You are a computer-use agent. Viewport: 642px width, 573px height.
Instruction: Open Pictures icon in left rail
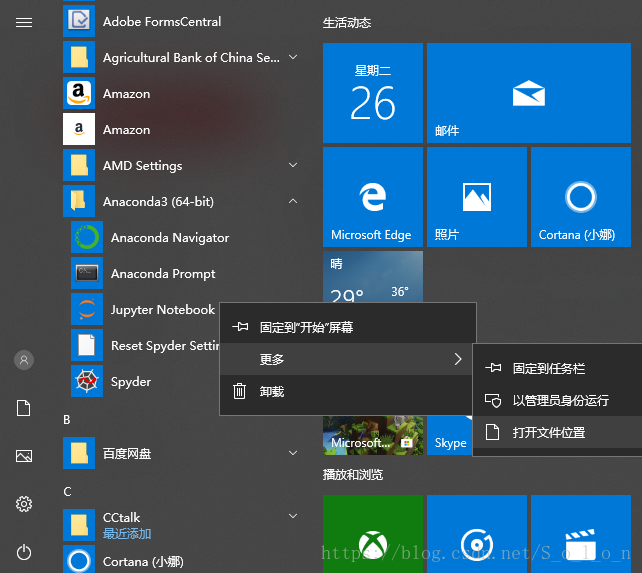click(x=24, y=456)
